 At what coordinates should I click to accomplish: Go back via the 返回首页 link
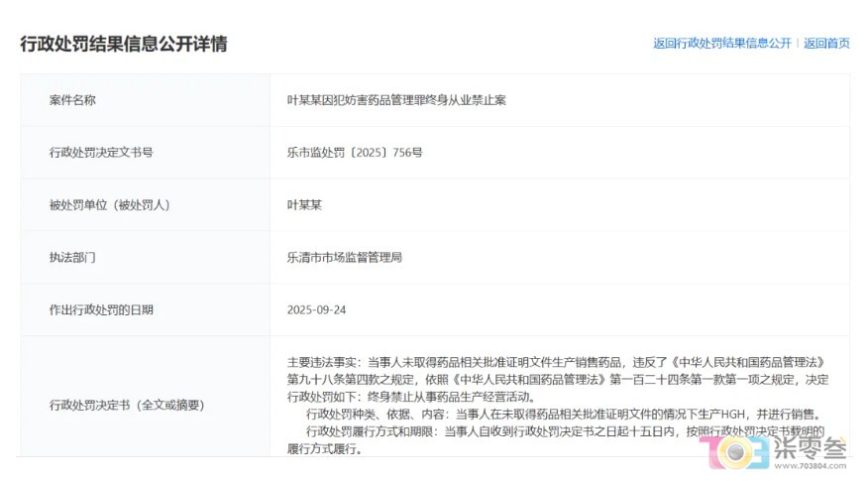(x=826, y=44)
